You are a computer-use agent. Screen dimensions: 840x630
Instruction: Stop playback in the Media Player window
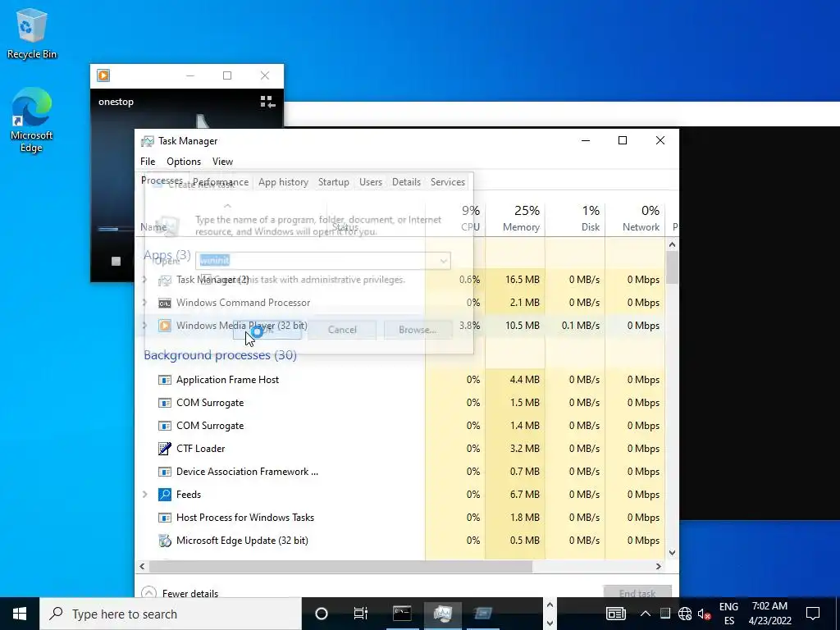point(116,261)
